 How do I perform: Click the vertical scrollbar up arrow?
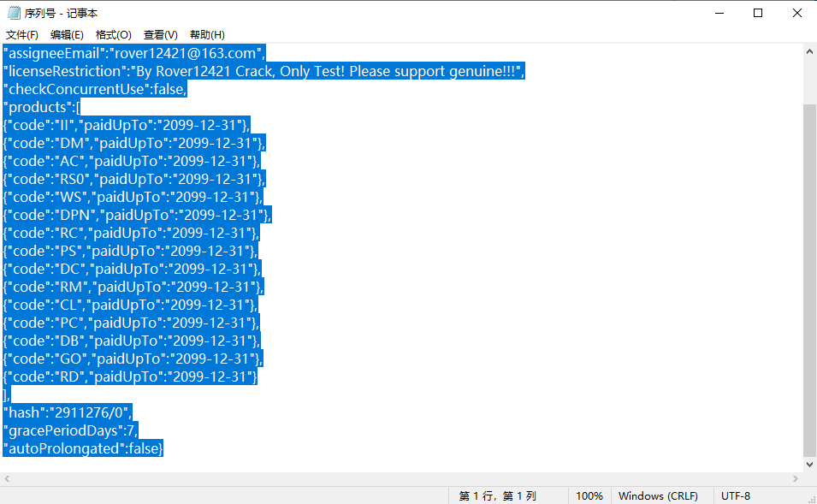[x=809, y=51]
